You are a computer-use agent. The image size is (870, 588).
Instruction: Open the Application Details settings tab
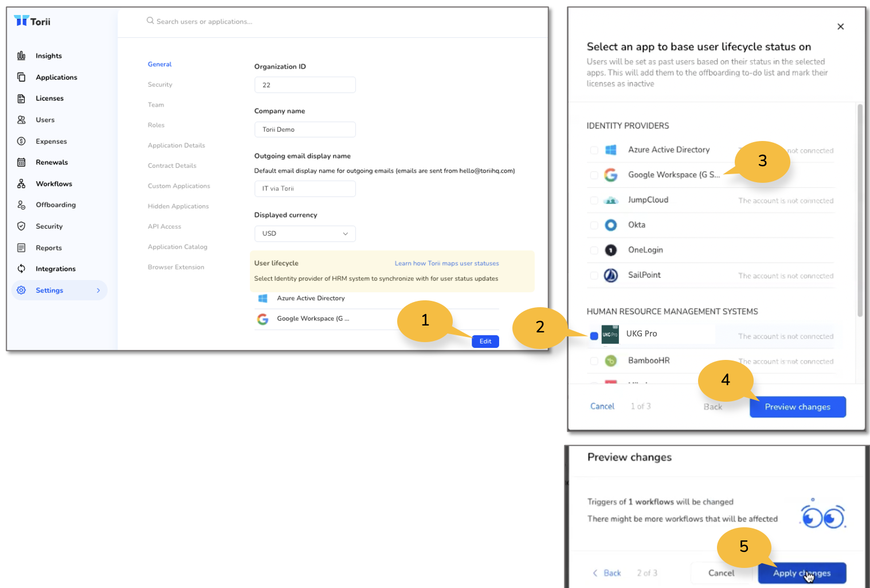(177, 146)
